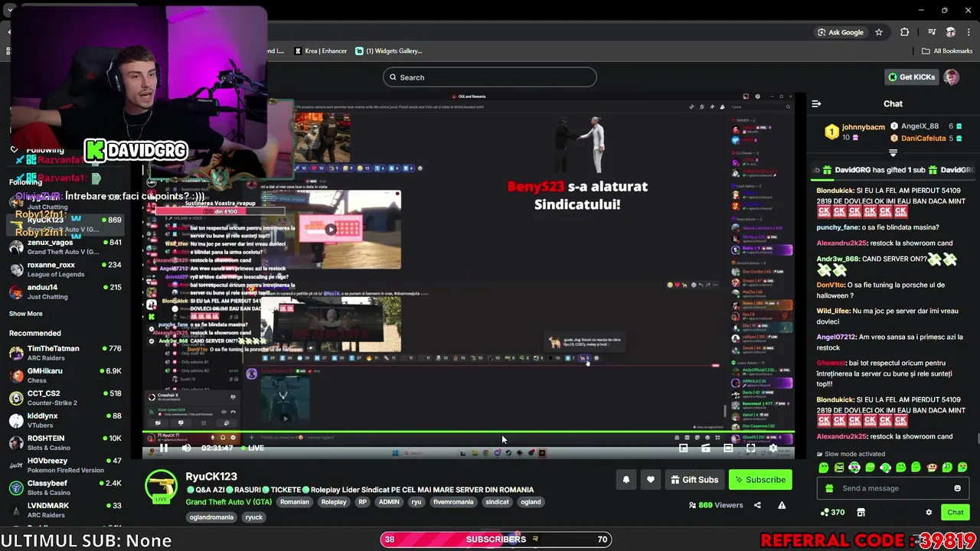980x551 pixels.
Task: Open the clip creation button in the player
Action: click(706, 448)
